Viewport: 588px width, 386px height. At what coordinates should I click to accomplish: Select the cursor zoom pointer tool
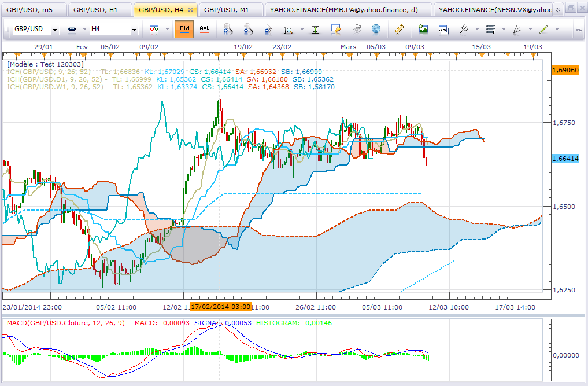(268, 30)
